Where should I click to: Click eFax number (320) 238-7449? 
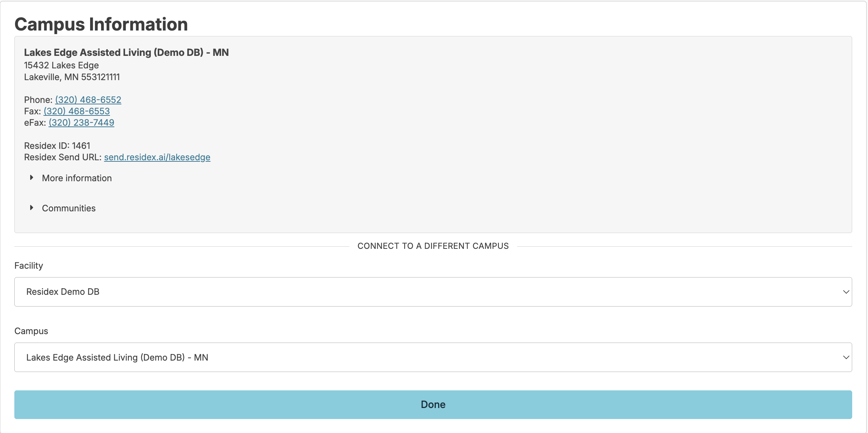(81, 122)
